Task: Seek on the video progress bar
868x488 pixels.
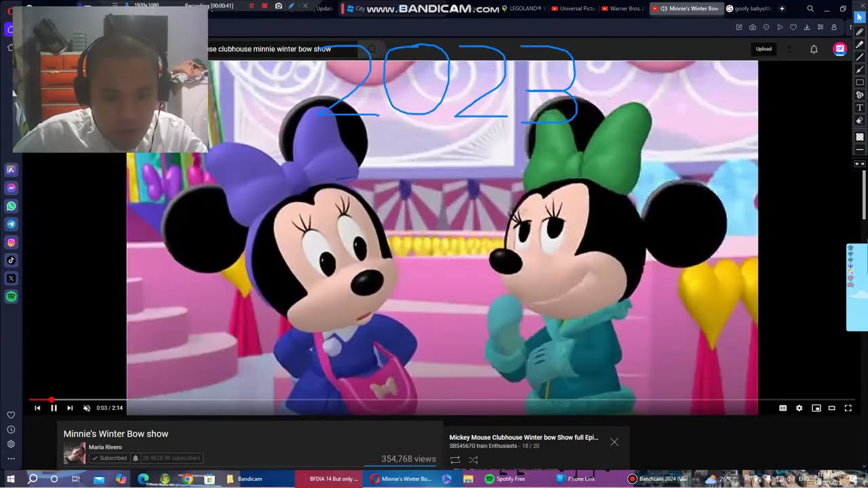Action: 442,400
